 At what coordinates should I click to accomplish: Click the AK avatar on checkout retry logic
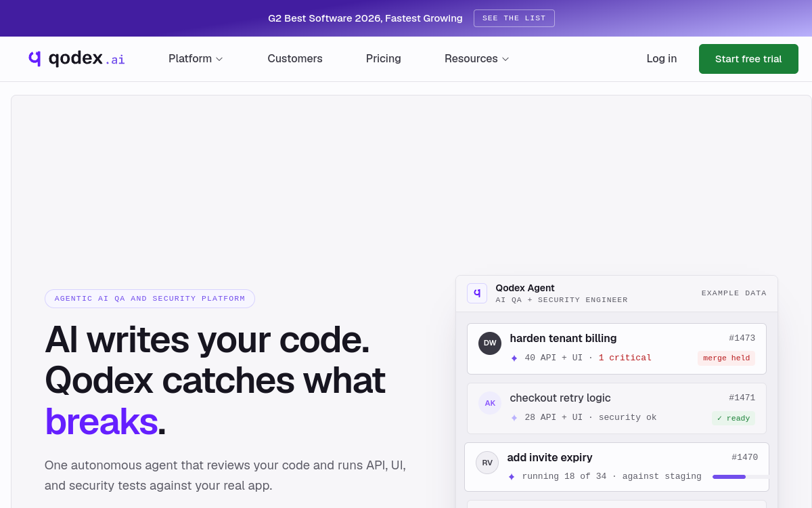(x=490, y=403)
